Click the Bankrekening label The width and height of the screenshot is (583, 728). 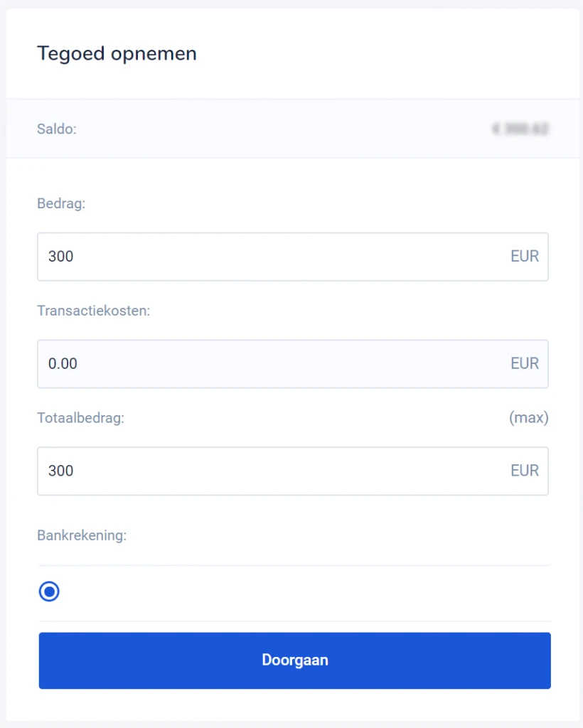click(x=82, y=535)
